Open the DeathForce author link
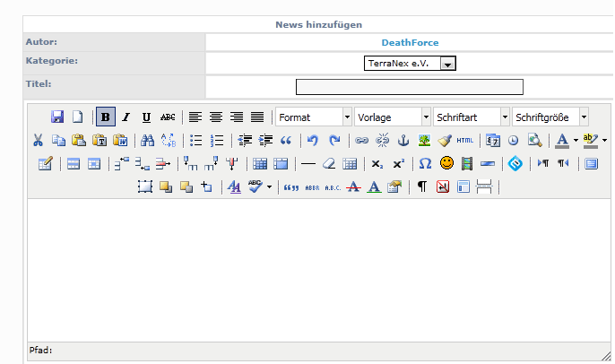The width and height of the screenshot is (615, 364). point(410,42)
